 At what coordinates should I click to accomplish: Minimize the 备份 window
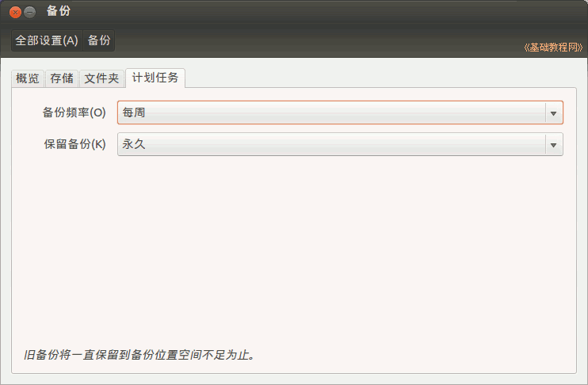pyautogui.click(x=29, y=13)
